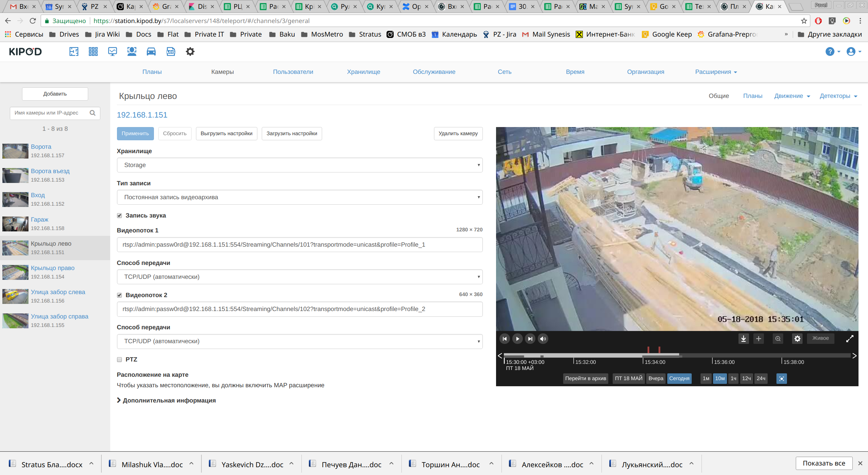Switch to the Пользователи tab

tap(293, 72)
